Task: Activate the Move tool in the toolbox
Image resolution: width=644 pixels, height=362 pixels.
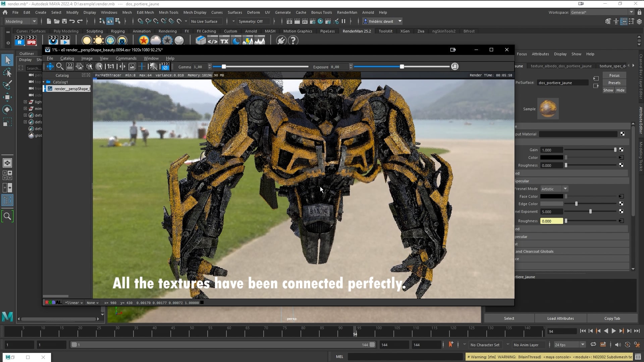Action: point(7,97)
